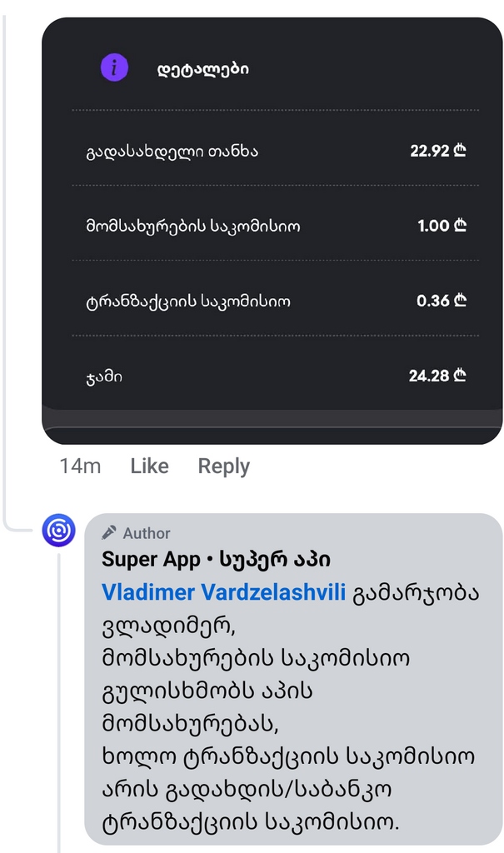Select the blue swirl logo of Super App
Viewport: 504px width, 853px height.
58,531
